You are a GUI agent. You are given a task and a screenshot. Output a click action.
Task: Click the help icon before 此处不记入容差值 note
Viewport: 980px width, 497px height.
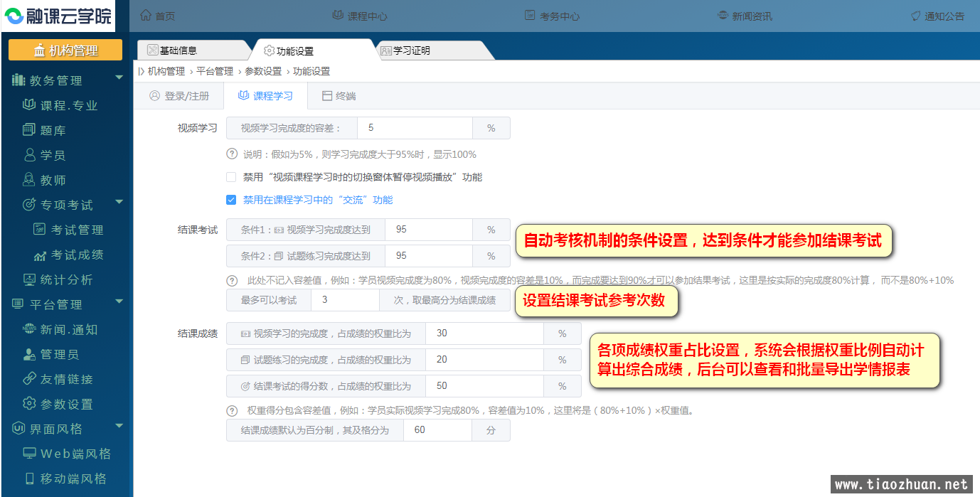(232, 280)
